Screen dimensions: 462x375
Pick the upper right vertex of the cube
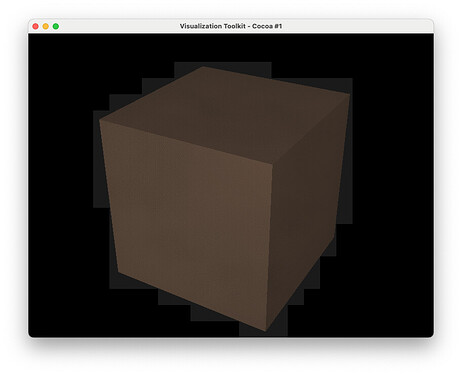coord(350,94)
